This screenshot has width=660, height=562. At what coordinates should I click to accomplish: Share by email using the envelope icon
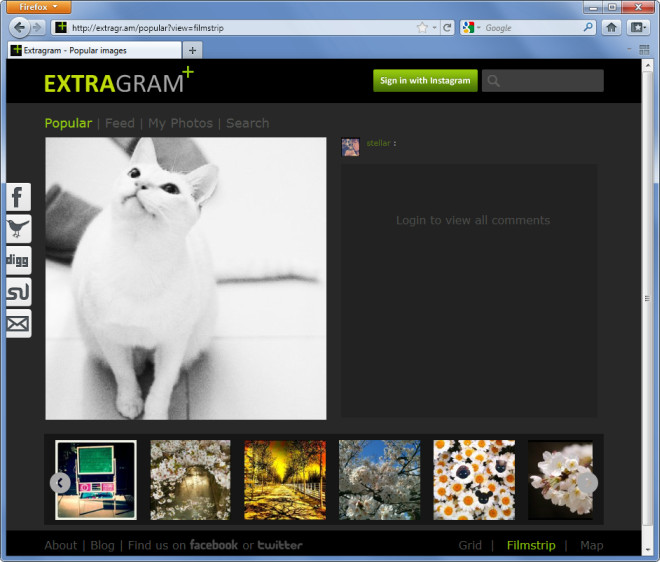(x=18, y=323)
